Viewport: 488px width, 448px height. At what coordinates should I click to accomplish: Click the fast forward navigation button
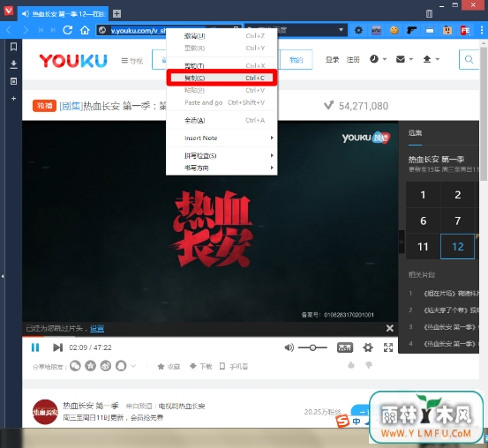pos(53,30)
